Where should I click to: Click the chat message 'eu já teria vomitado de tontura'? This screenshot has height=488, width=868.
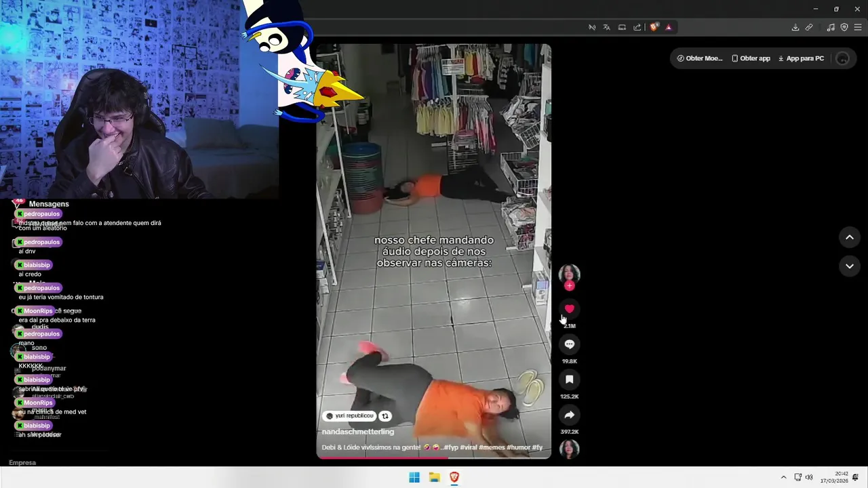pos(61,297)
